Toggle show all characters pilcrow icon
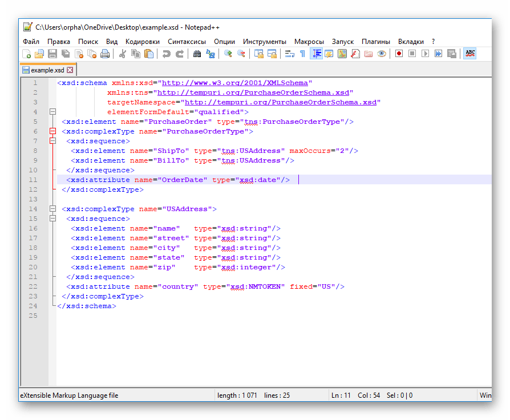The image size is (510, 420). tap(302, 54)
